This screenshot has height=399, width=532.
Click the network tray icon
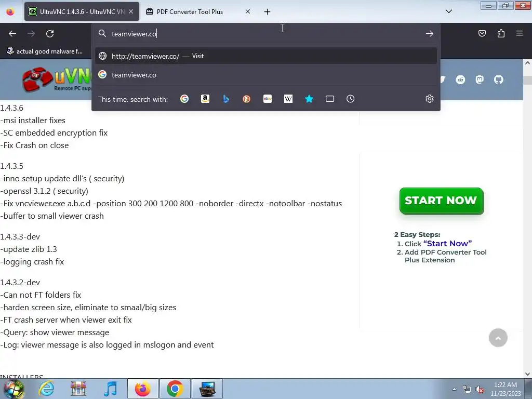pos(467,390)
